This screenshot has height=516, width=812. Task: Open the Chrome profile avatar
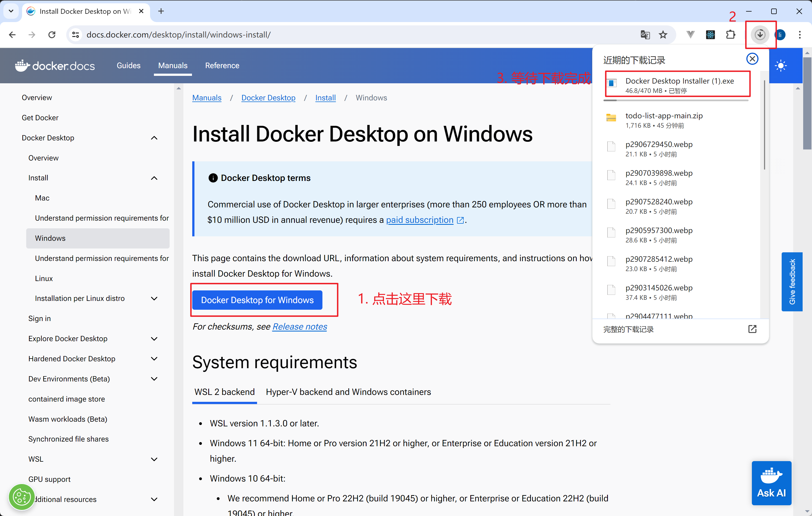[x=780, y=34]
